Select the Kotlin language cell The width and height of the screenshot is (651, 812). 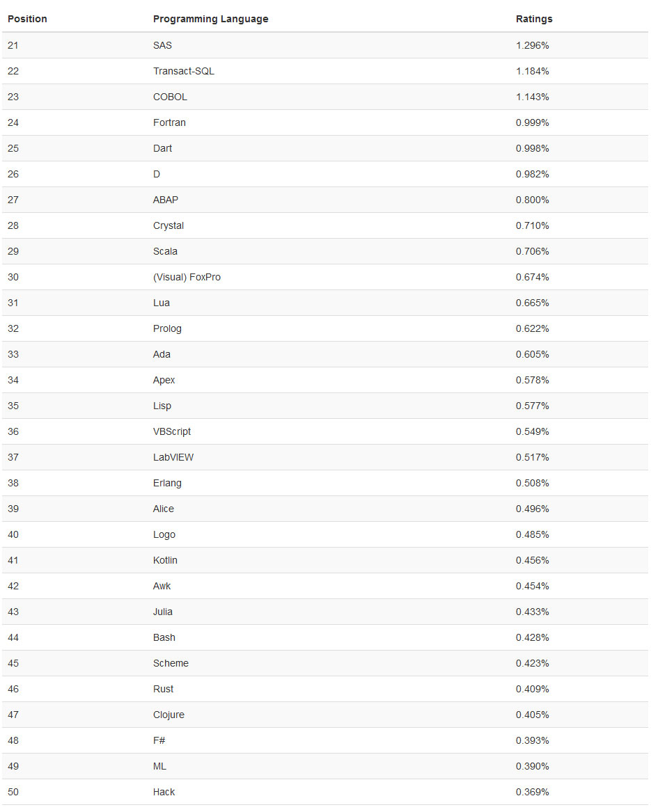coord(165,560)
